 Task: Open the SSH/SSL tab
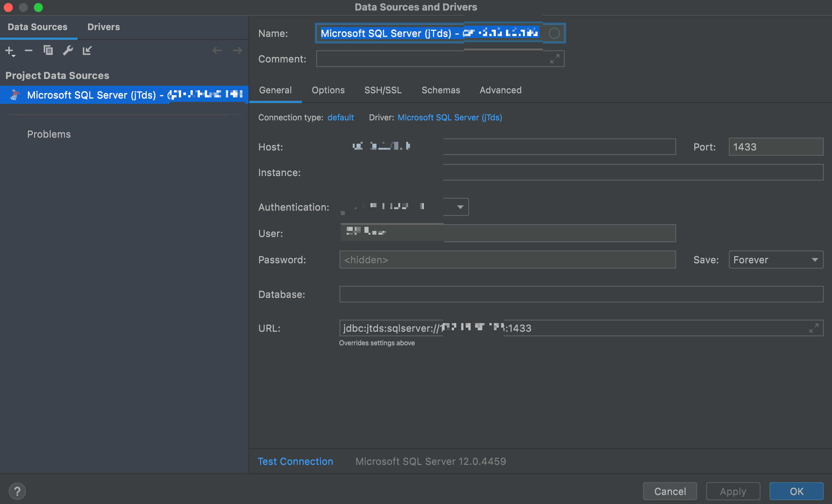pyautogui.click(x=382, y=90)
